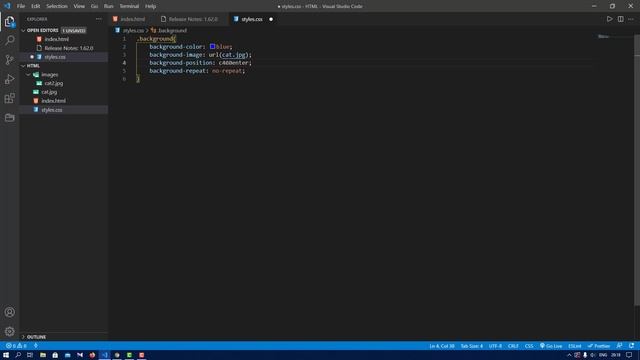640x360 pixels.
Task: Open the Help menu
Action: [x=151, y=6]
